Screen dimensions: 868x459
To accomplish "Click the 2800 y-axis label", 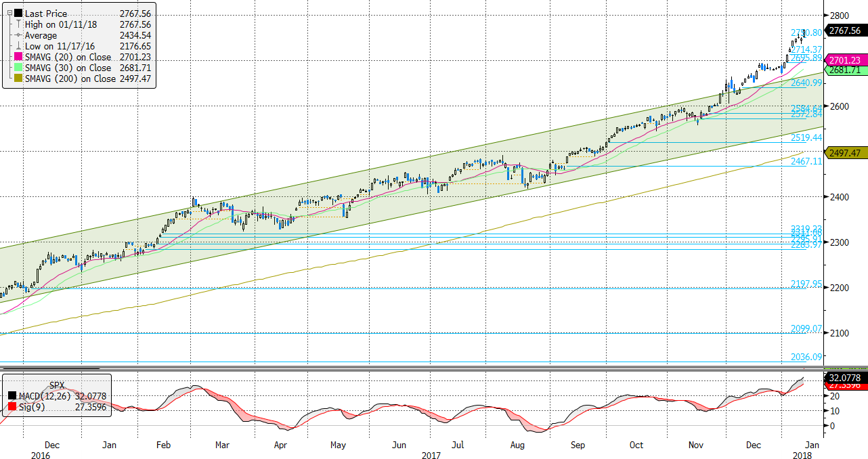I will (x=839, y=15).
